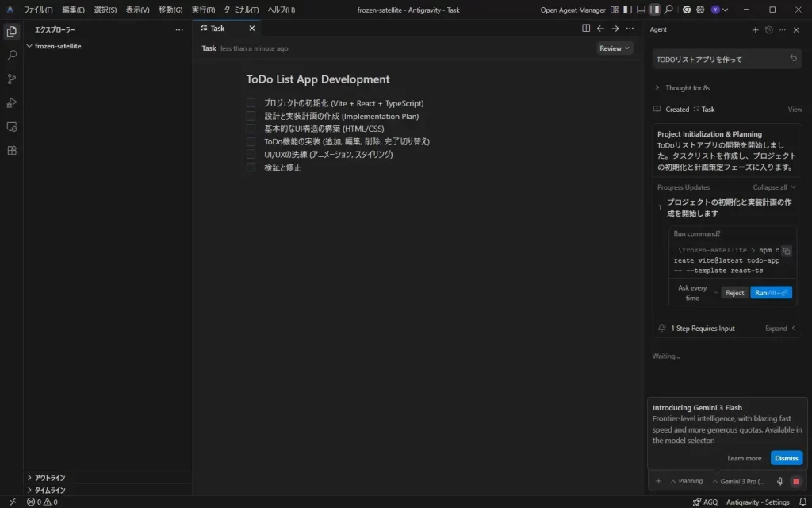812x508 pixels.
Task: Open 表示(V) menu
Action: pos(138,10)
